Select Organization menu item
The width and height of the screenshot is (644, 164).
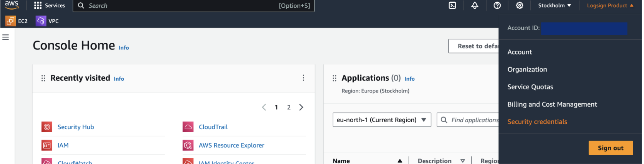click(x=527, y=69)
